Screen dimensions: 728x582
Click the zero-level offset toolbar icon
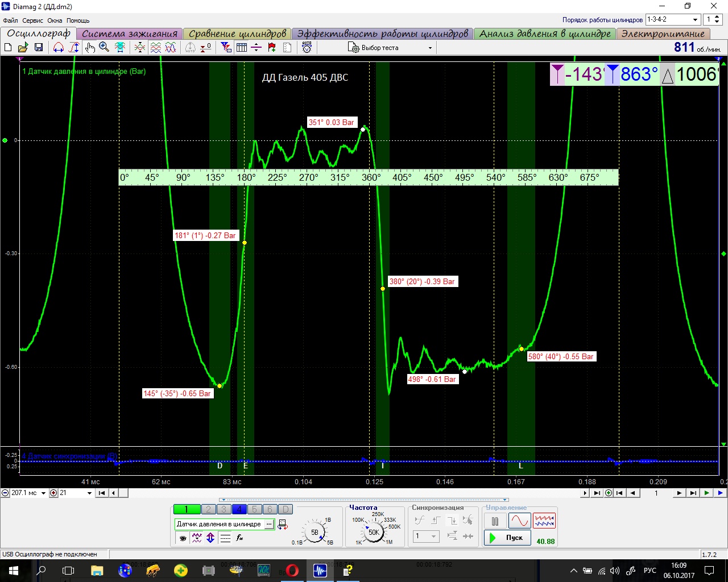(x=206, y=47)
